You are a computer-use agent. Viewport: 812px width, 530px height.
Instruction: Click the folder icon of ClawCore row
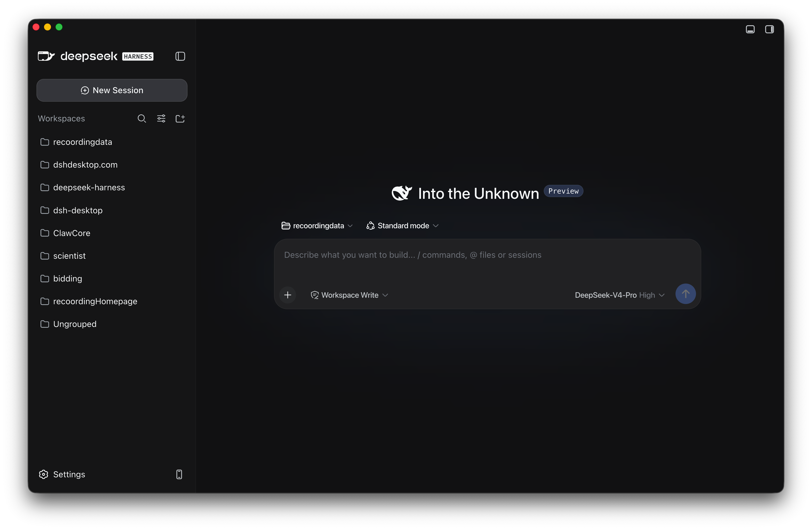(x=45, y=233)
